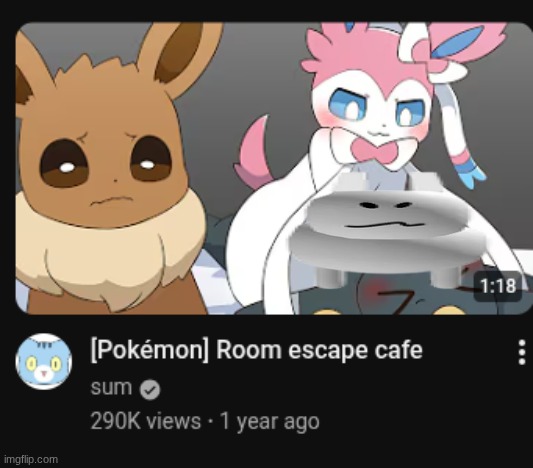Open the sum channel avatar
This screenshot has height=468, width=533.
point(44,361)
